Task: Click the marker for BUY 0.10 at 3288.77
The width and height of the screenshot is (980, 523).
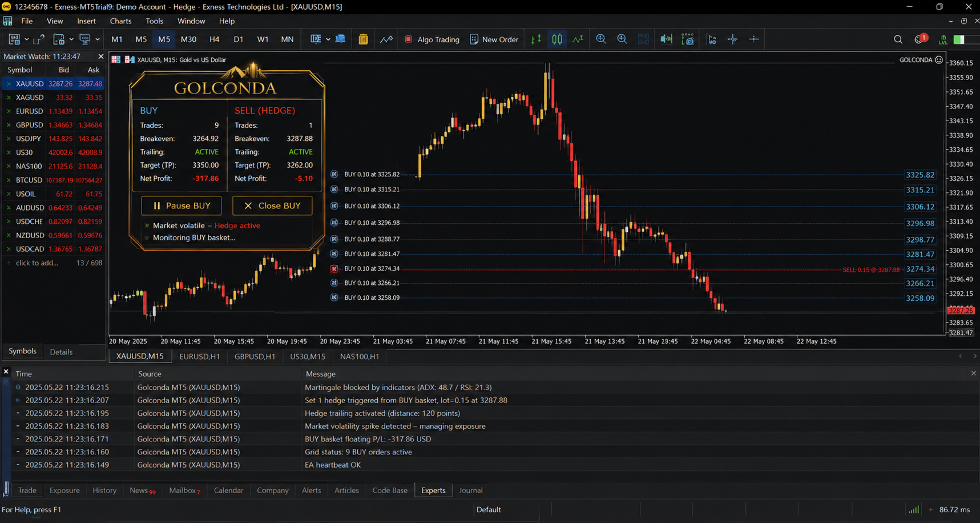Action: click(334, 239)
